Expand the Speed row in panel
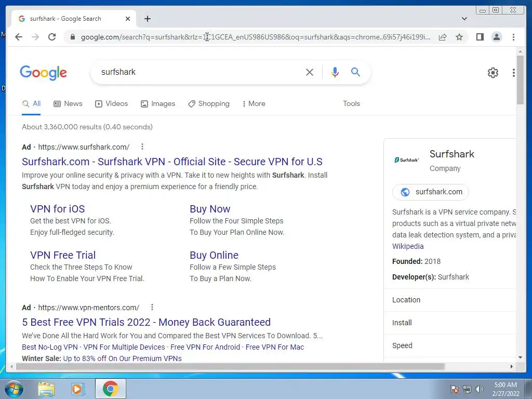This screenshot has height=399, width=532. [450, 345]
